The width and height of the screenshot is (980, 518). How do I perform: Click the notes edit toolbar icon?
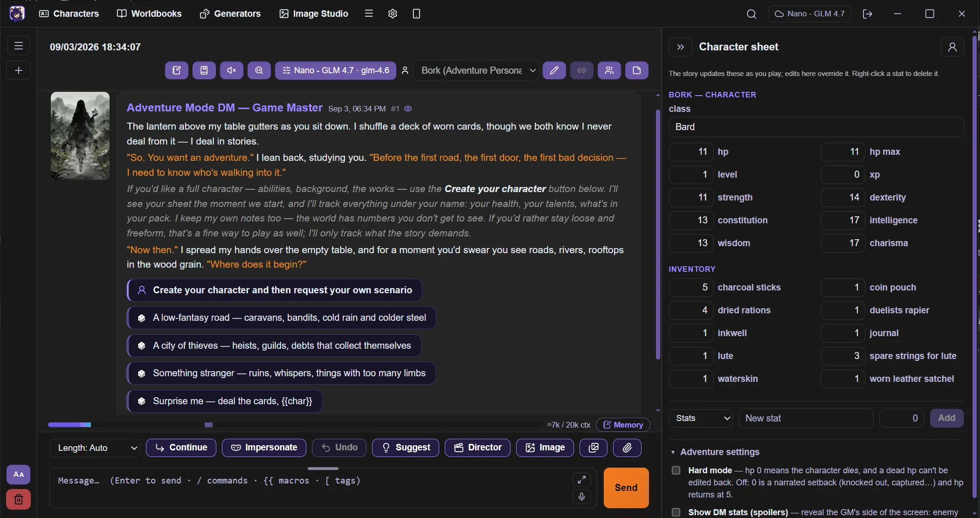pyautogui.click(x=176, y=70)
